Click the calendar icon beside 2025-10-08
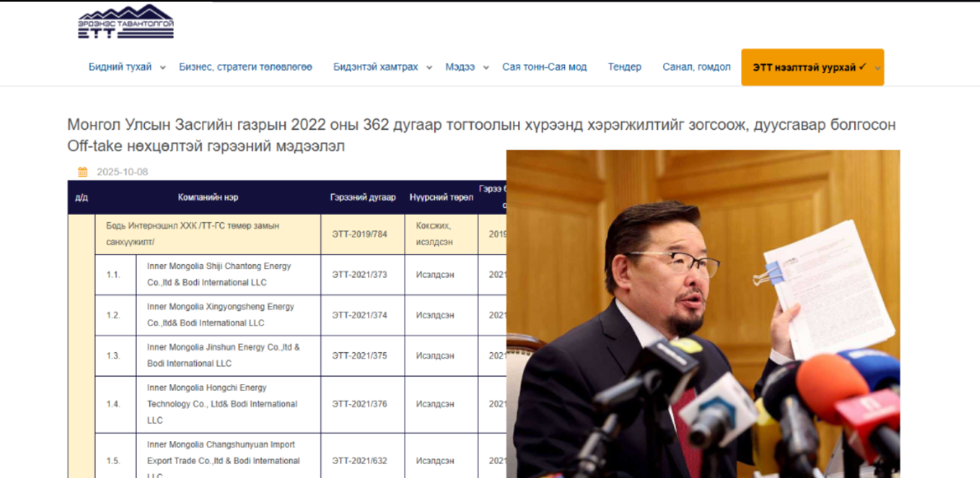Viewport: 980px width, 478px height. click(82, 172)
